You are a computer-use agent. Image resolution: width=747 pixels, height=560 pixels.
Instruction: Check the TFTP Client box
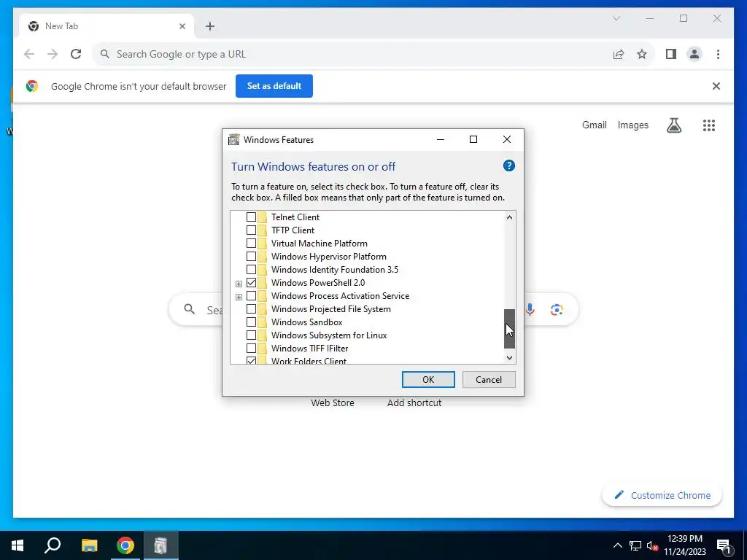point(251,230)
